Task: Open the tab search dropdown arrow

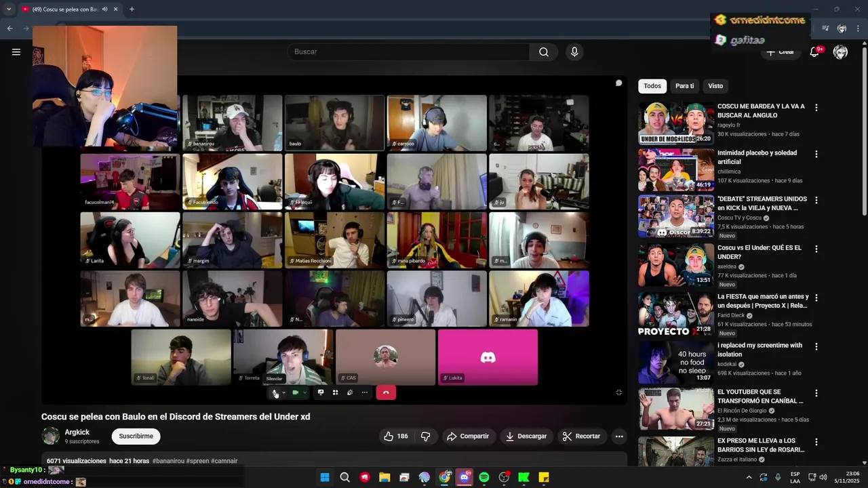Action: (x=9, y=9)
